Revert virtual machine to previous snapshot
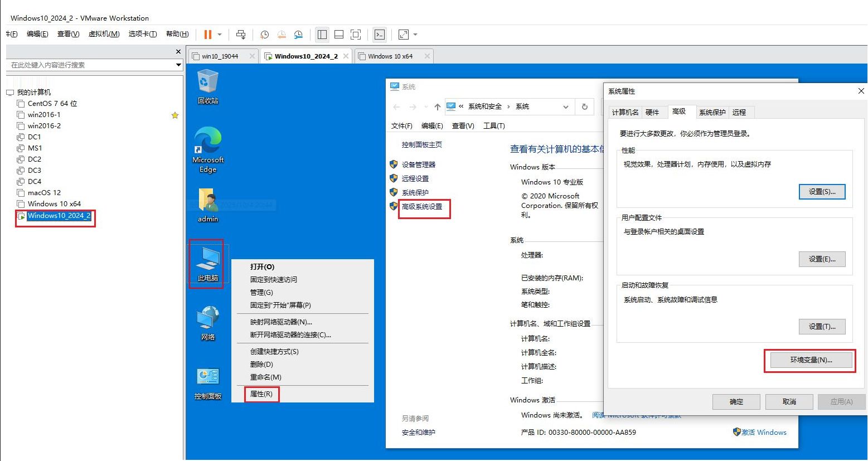Screen dimensions: 868x461 282,35
